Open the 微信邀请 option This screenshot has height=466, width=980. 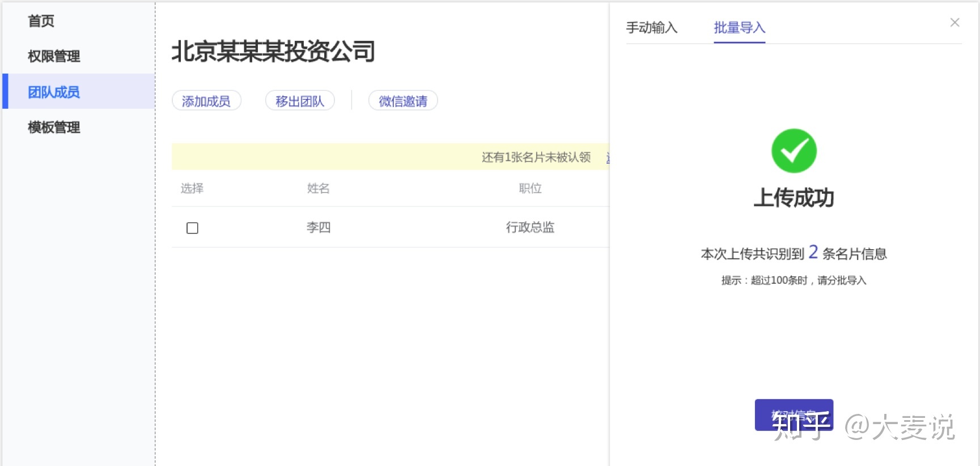point(403,101)
